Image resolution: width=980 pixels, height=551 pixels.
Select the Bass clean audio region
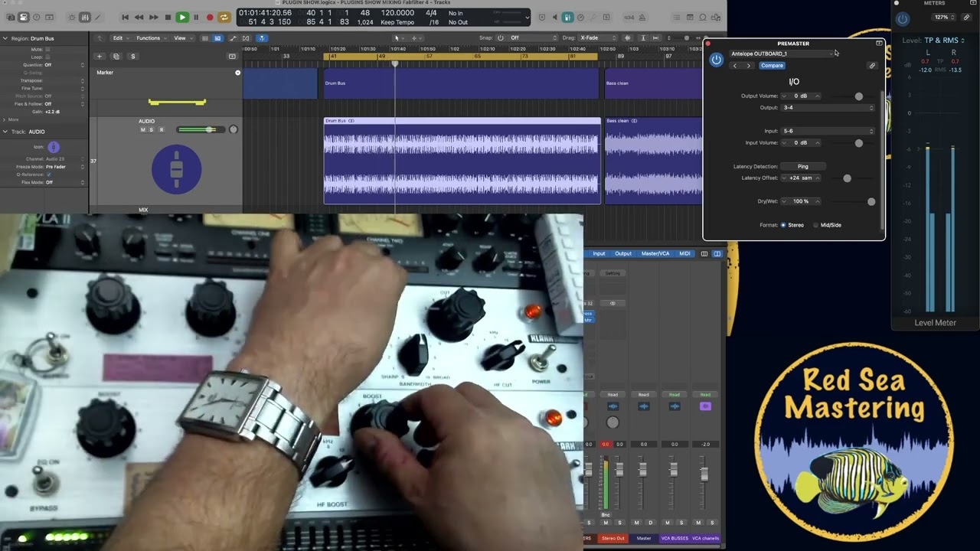653,161
